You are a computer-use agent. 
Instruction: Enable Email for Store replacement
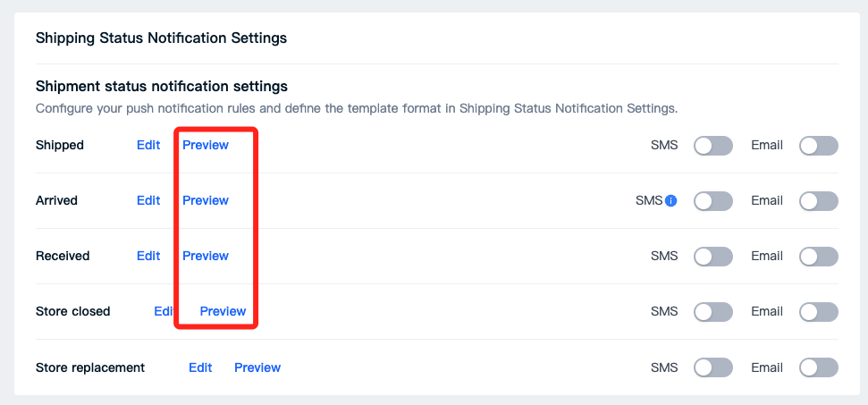(819, 367)
